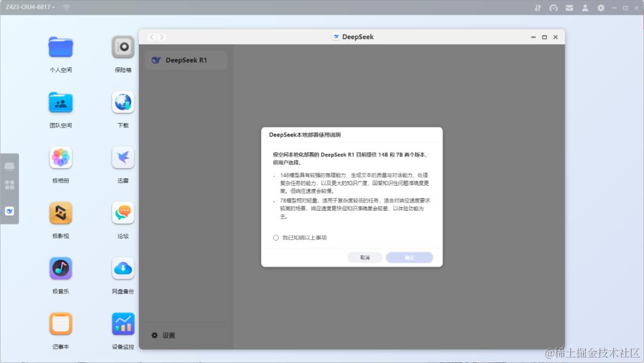The image size is (644, 363).
Task: Open the 极相册 photo album app
Action: 60,158
